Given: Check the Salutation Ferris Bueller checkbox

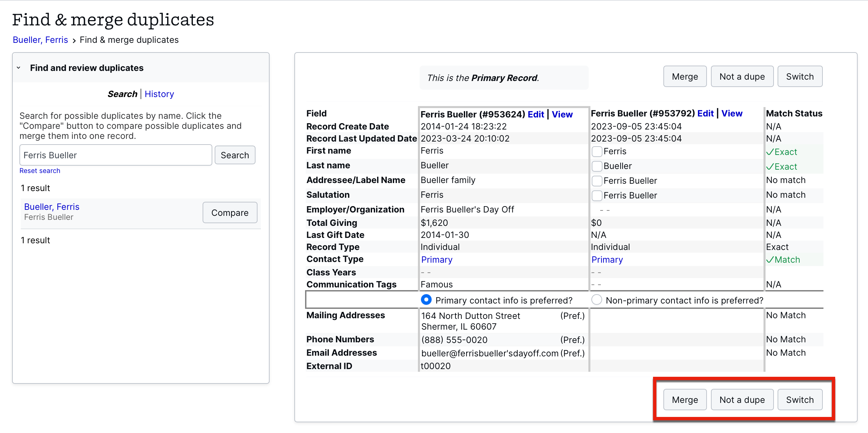Looking at the screenshot, I should tap(596, 196).
